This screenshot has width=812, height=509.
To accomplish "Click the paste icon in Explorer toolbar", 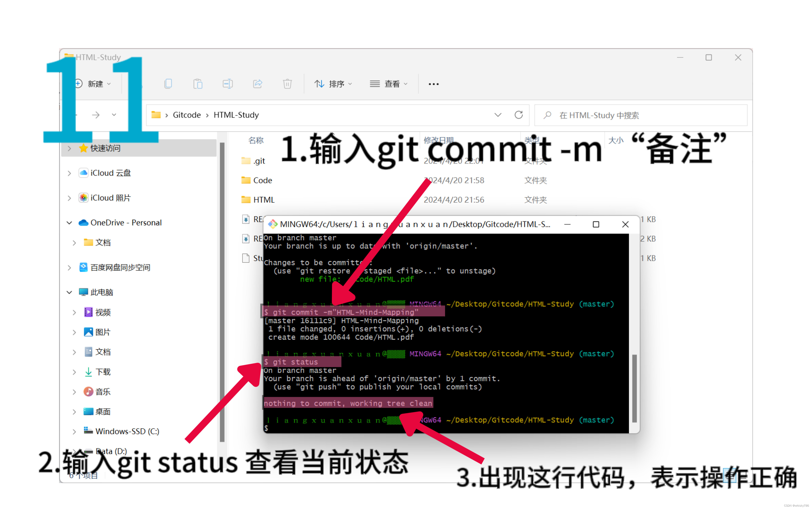I will 198,83.
